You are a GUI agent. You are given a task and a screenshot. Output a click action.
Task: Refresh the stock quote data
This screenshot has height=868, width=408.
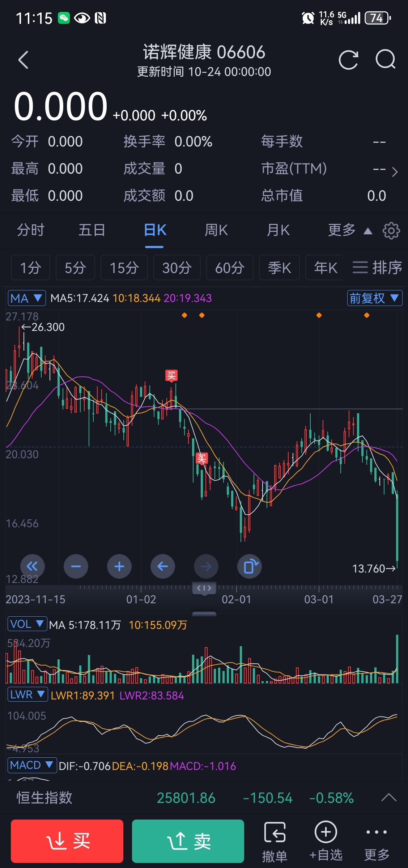pyautogui.click(x=348, y=60)
